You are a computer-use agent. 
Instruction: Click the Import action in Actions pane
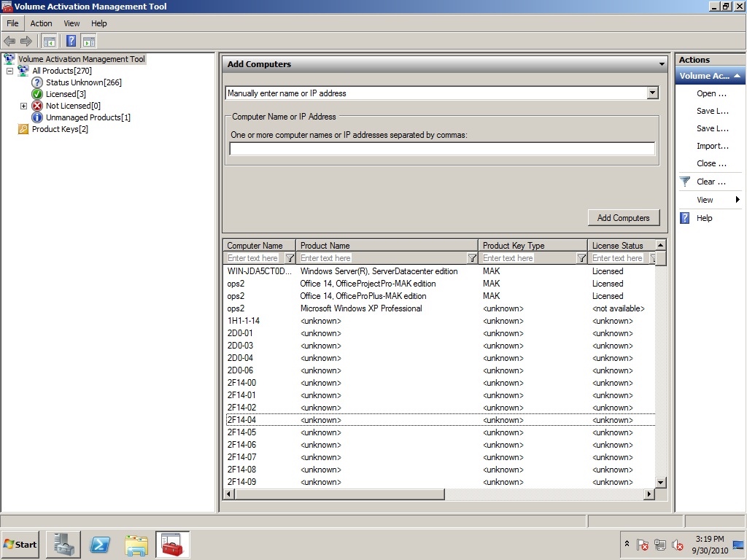pos(712,146)
